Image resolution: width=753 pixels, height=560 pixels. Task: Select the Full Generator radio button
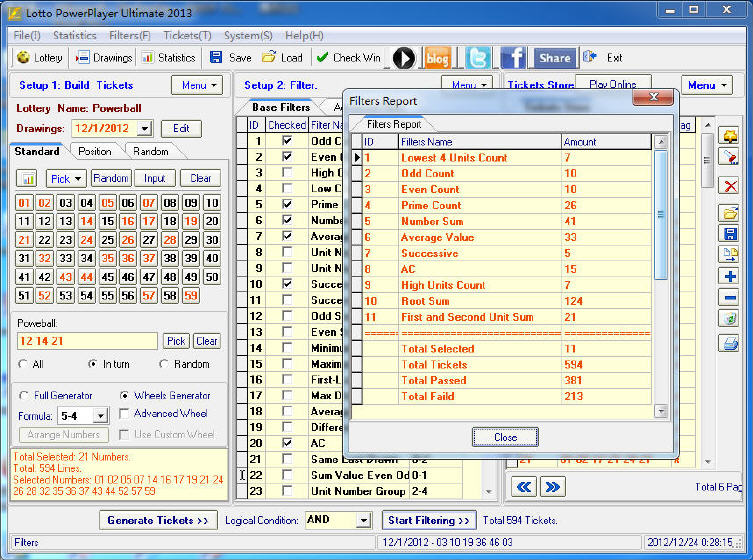tap(23, 396)
